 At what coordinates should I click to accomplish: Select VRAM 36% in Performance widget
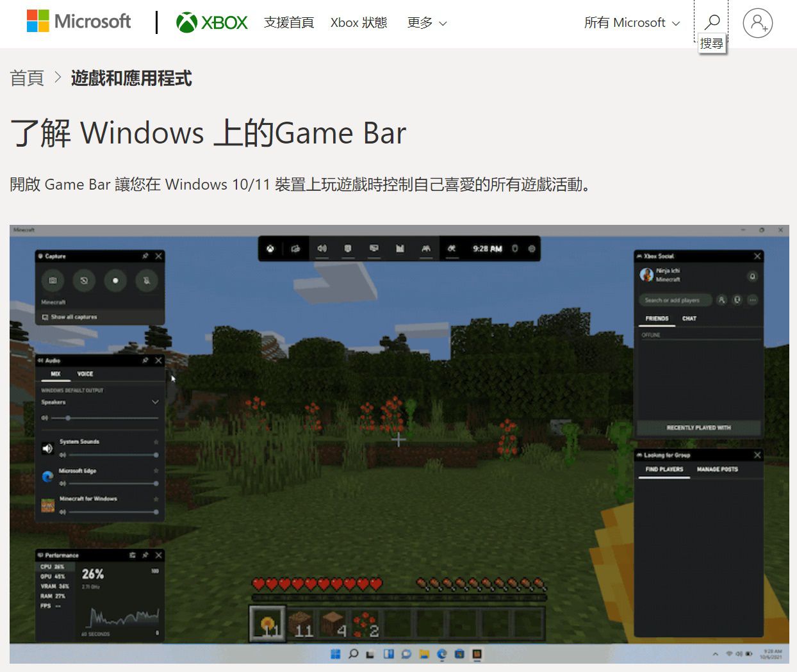[x=54, y=586]
